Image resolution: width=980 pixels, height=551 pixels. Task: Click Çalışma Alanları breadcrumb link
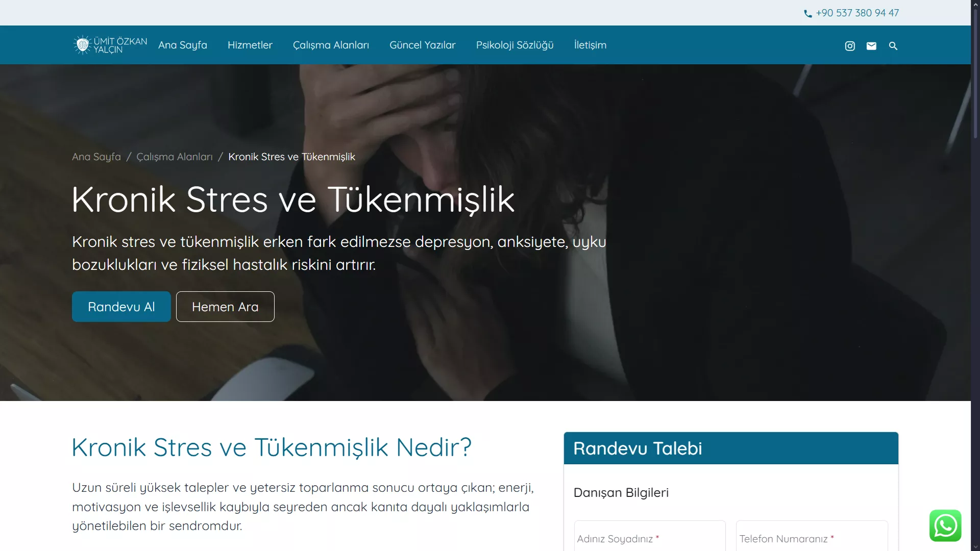pyautogui.click(x=175, y=157)
